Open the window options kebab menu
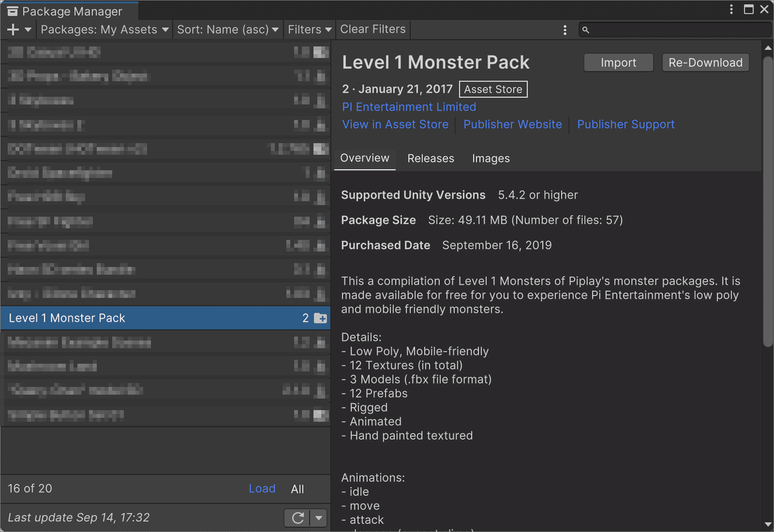Image resolution: width=774 pixels, height=532 pixels. [731, 9]
